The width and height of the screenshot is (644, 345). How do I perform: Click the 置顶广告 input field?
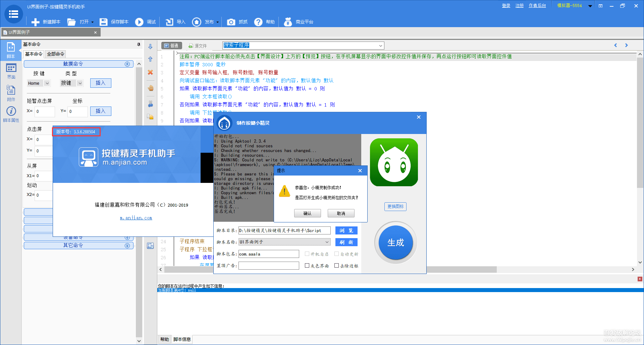(269, 266)
